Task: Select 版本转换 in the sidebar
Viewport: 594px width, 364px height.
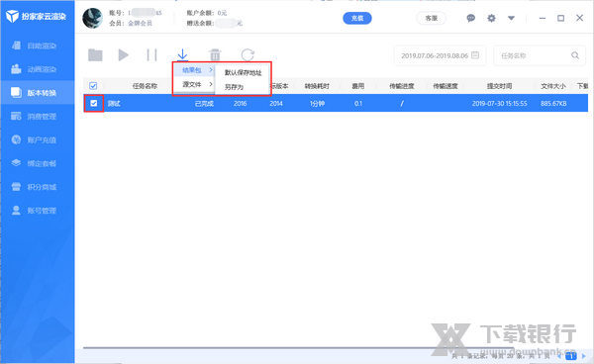Action: point(38,93)
